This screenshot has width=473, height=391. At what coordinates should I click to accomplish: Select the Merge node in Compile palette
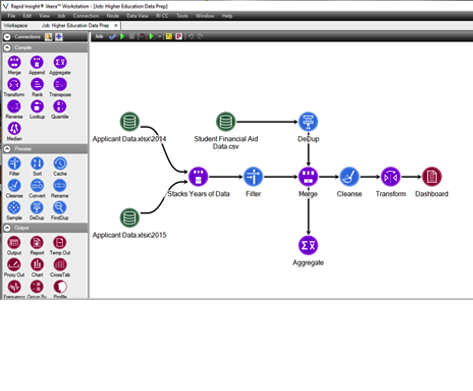click(x=14, y=62)
